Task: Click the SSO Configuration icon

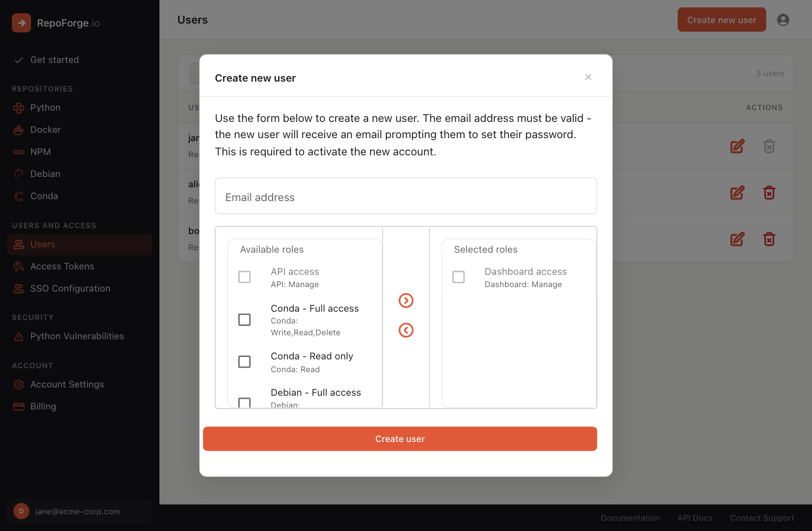Action: tap(19, 289)
